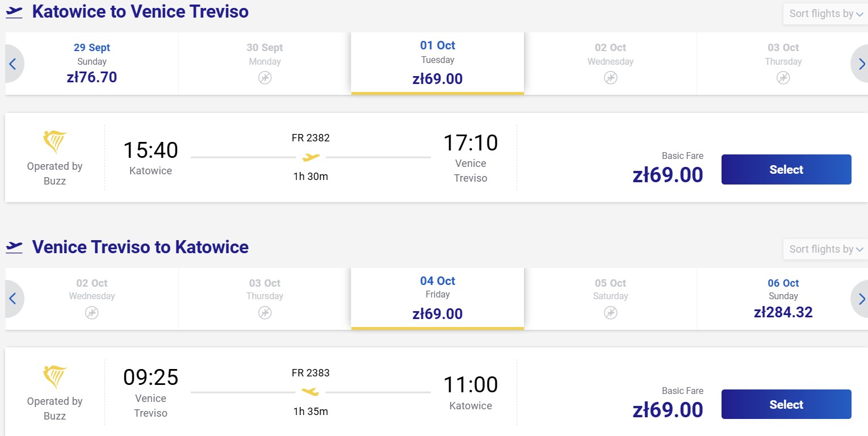Image resolution: width=868 pixels, height=436 pixels.
Task: Click the no-flight icon under 05 Oct Saturday
Action: (610, 312)
